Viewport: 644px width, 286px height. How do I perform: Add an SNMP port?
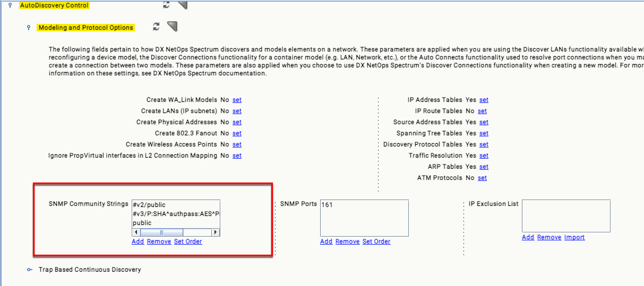tap(327, 241)
